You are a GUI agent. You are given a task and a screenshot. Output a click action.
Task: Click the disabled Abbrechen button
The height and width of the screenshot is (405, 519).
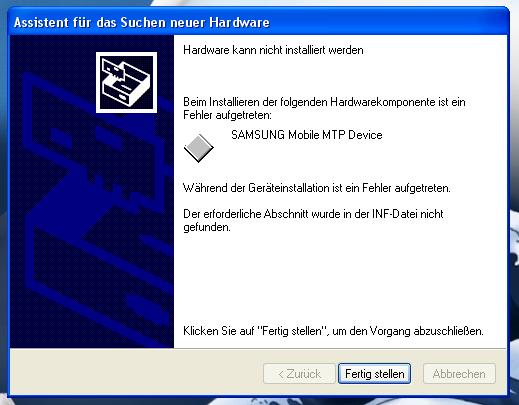coord(459,374)
